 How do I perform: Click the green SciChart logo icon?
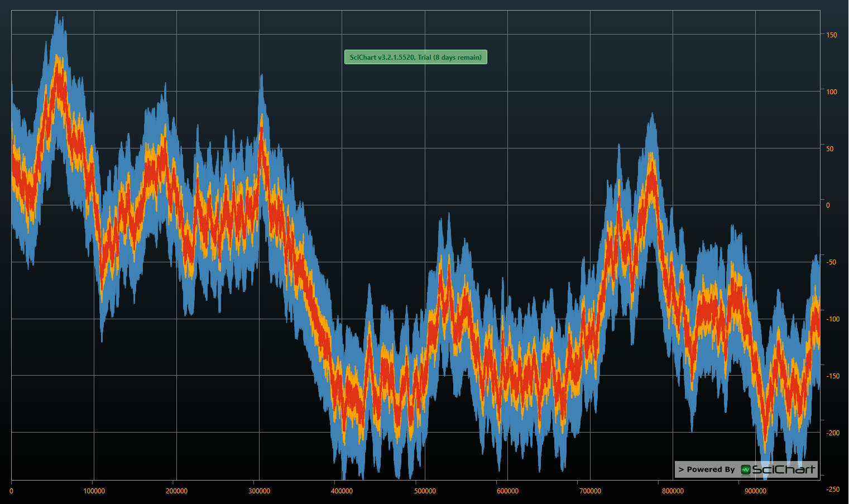(x=746, y=469)
